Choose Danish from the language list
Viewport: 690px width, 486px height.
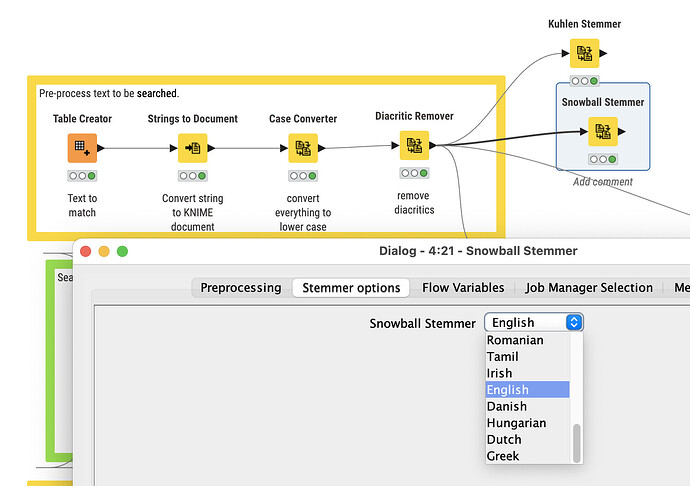click(528, 406)
